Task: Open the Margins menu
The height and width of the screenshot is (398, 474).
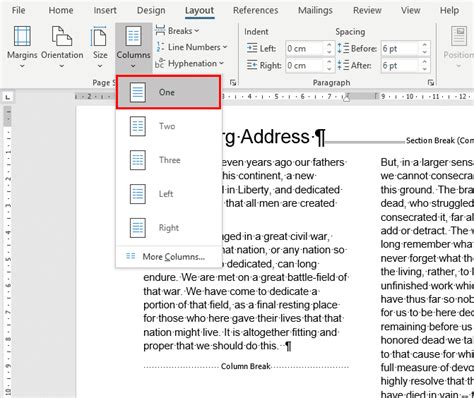Action: [22, 47]
